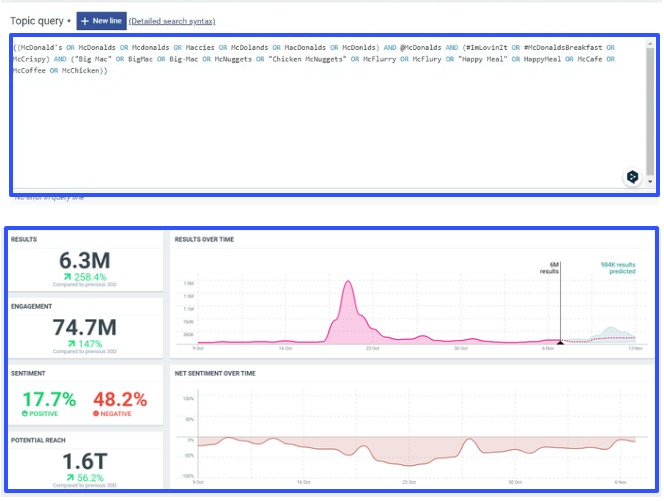Image resolution: width=664 pixels, height=501 pixels.
Task: Click the hexagon assistant icon in query box
Action: click(632, 177)
